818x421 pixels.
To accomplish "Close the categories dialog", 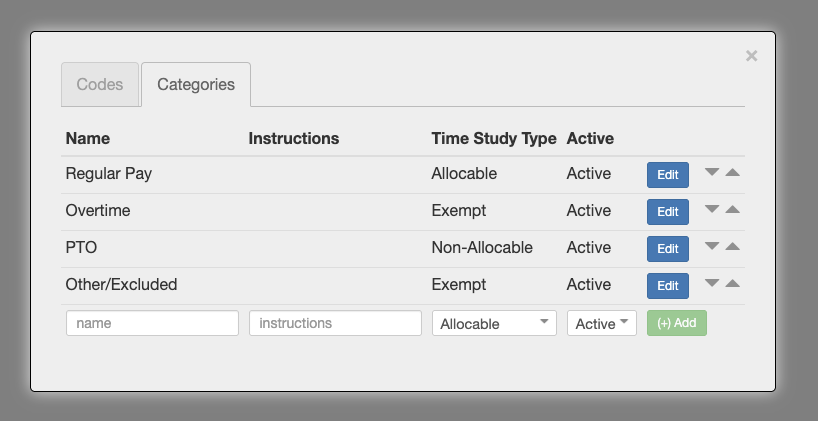I will [751, 56].
